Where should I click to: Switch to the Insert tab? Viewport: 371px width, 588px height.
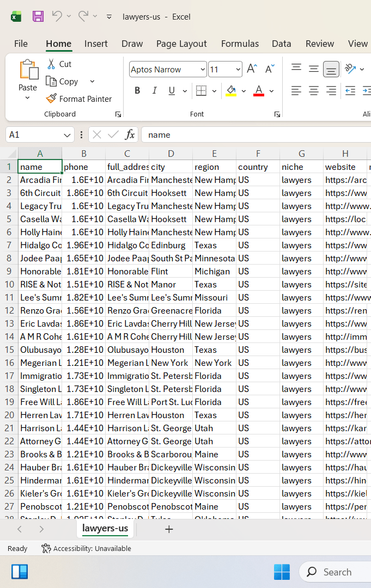(x=96, y=44)
